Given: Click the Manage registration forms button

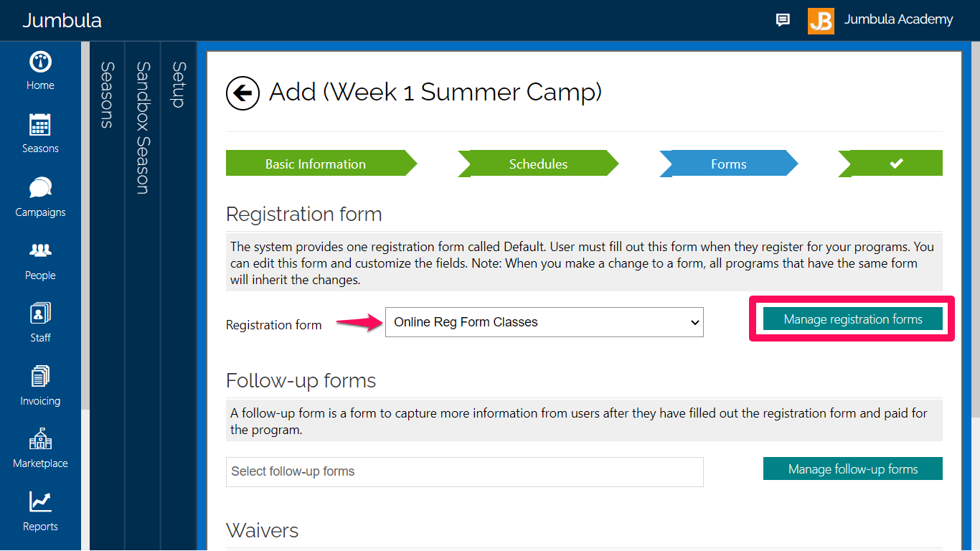Looking at the screenshot, I should click(x=853, y=319).
